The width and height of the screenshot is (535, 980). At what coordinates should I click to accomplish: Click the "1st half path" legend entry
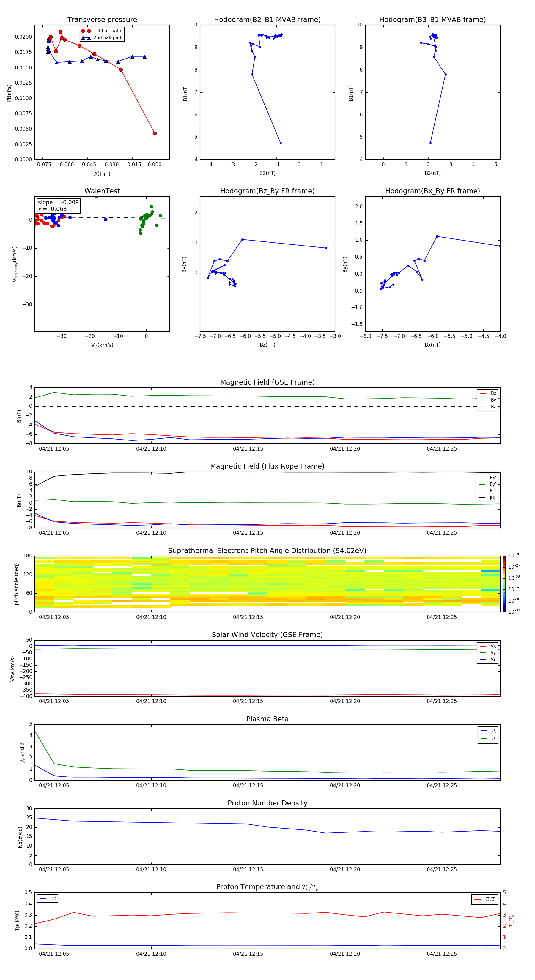(x=102, y=31)
